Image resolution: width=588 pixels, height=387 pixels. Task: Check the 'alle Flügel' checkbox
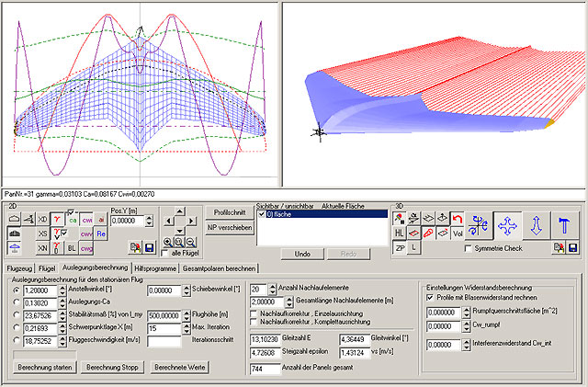[165, 254]
